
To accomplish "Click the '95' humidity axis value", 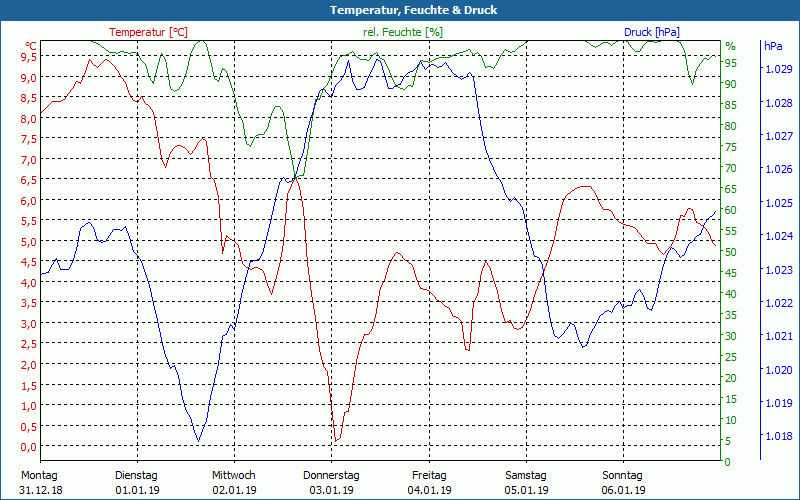I will [731, 63].
